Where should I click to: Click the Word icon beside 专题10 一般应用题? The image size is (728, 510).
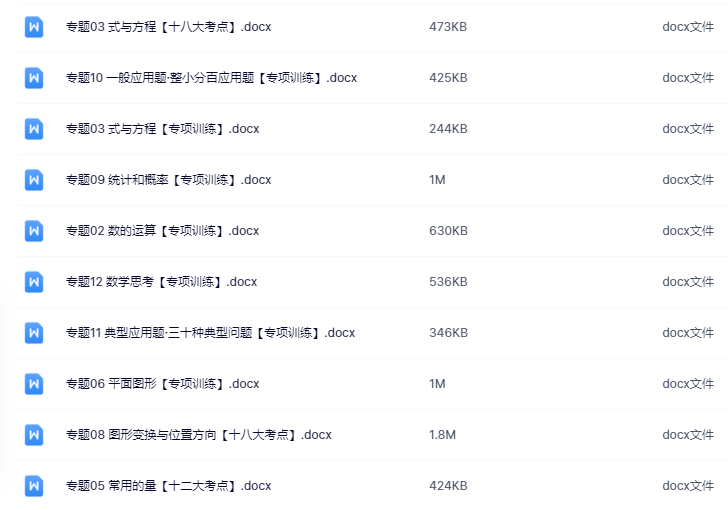pyautogui.click(x=34, y=78)
